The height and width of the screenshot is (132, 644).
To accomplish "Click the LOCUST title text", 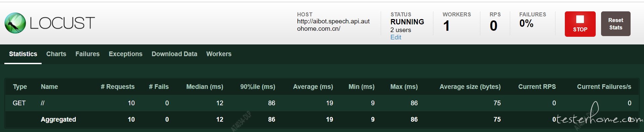I will [62, 23].
